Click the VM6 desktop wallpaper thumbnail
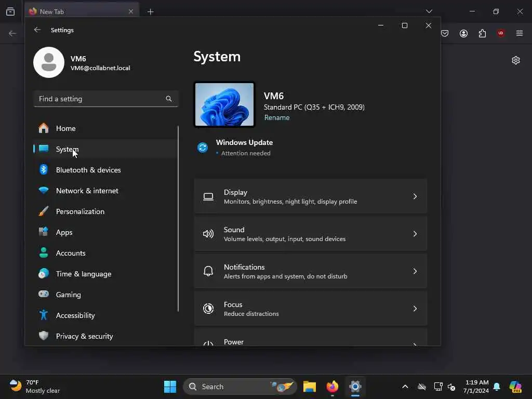532x399 pixels. pos(224,104)
